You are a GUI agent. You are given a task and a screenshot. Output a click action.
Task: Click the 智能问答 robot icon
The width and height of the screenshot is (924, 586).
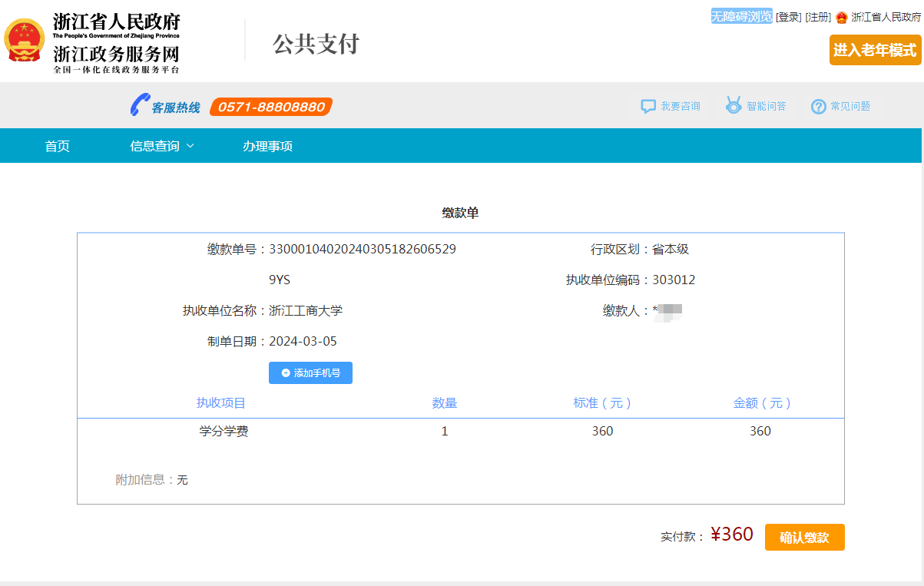(x=734, y=106)
